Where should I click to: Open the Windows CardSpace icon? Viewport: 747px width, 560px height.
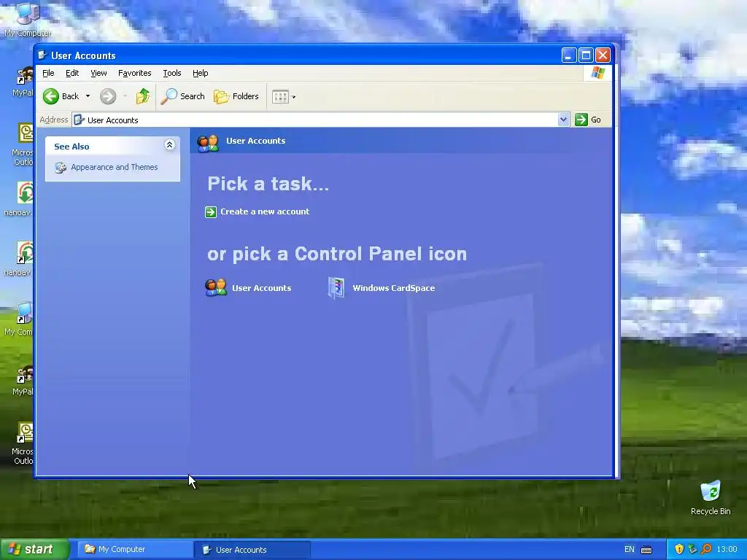336,287
